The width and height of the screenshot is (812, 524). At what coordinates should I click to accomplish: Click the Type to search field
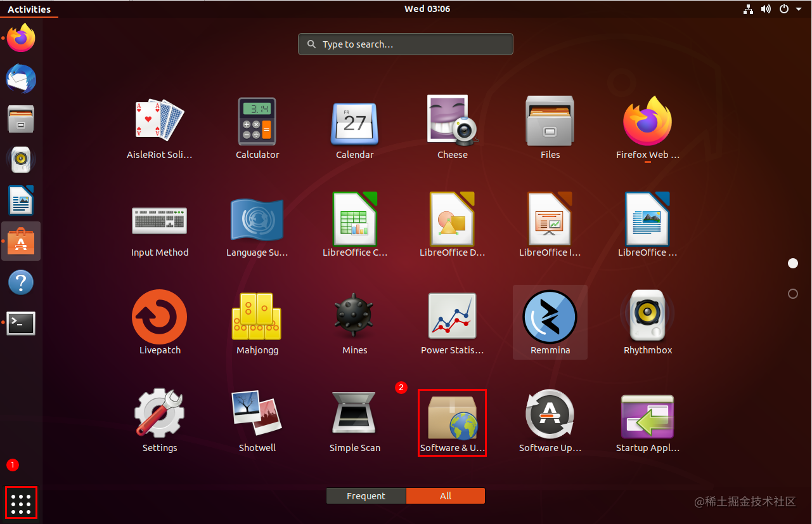pyautogui.click(x=405, y=44)
